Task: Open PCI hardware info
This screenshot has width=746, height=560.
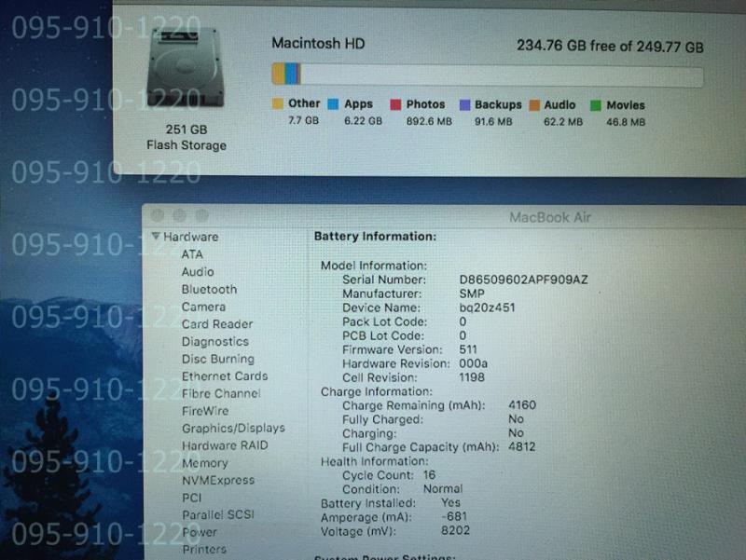Action: coord(192,498)
